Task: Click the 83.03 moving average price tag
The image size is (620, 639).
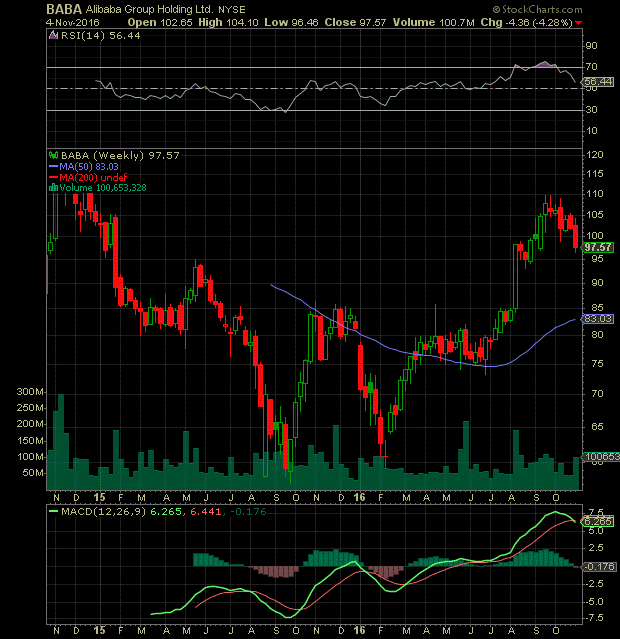Action: [597, 318]
